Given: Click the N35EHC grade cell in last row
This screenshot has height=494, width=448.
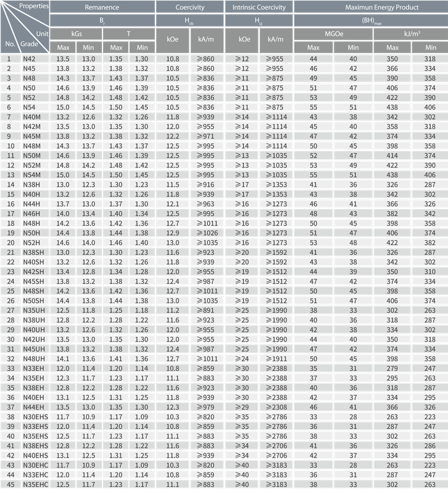Looking at the screenshot, I should (x=35, y=484).
